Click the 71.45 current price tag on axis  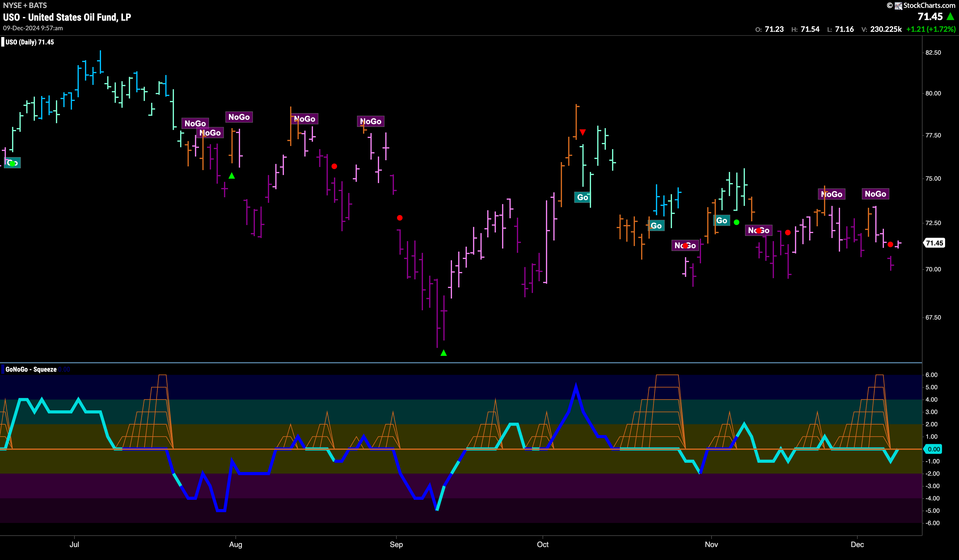click(x=934, y=243)
